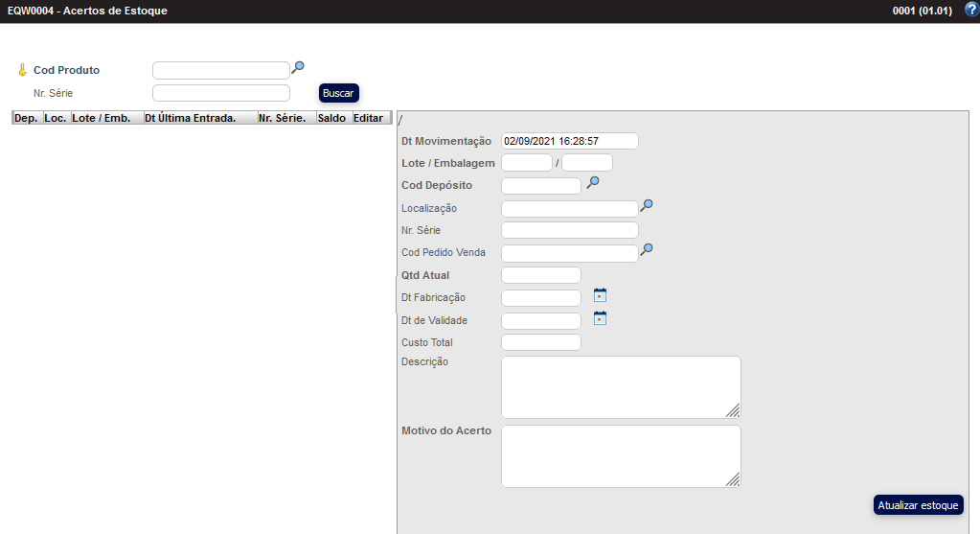The width and height of the screenshot is (980, 534).
Task: Open the Localização lookup magnifier
Action: pos(647,205)
